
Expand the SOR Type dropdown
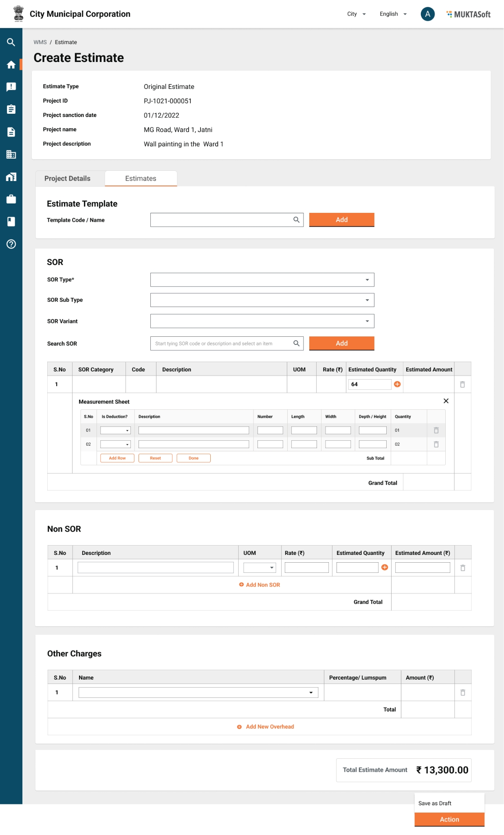click(262, 280)
